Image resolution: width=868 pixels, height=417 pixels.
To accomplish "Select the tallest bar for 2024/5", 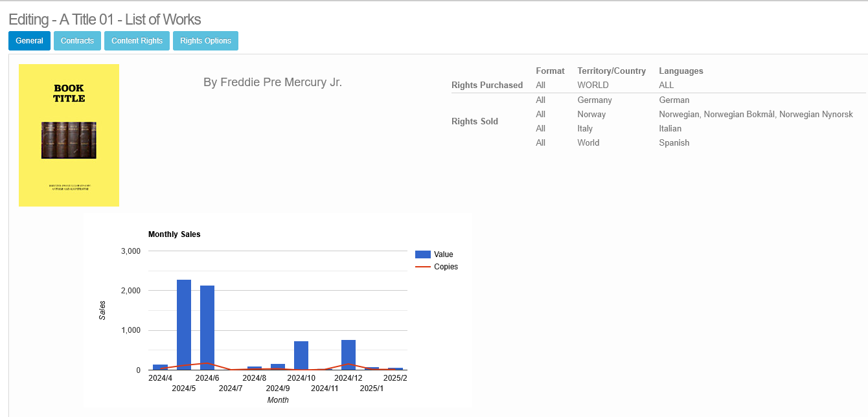I will pyautogui.click(x=184, y=324).
